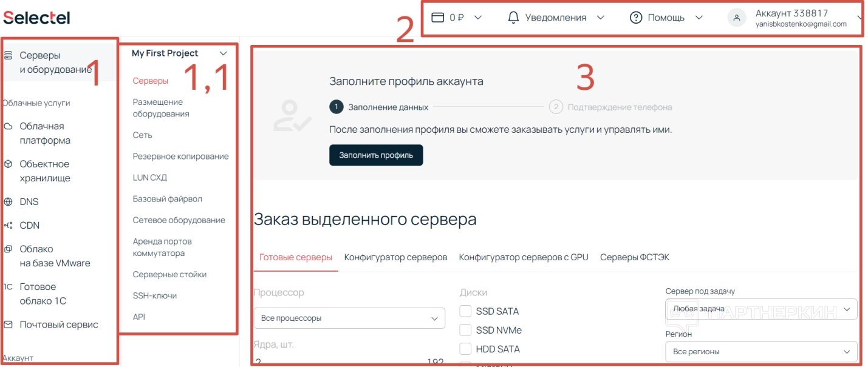Screen dimensions: 868x367
Task: Click the account avatar icon
Action: pos(737,18)
